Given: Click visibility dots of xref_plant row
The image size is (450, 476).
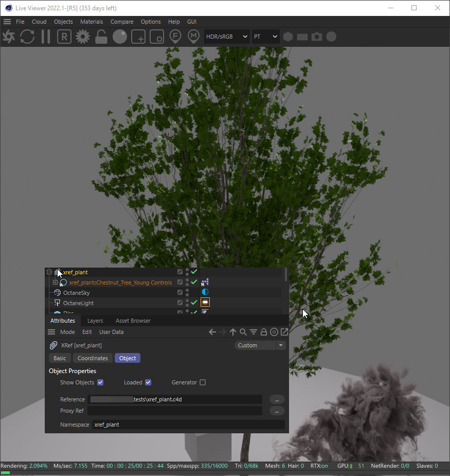Looking at the screenshot, I should pos(187,272).
